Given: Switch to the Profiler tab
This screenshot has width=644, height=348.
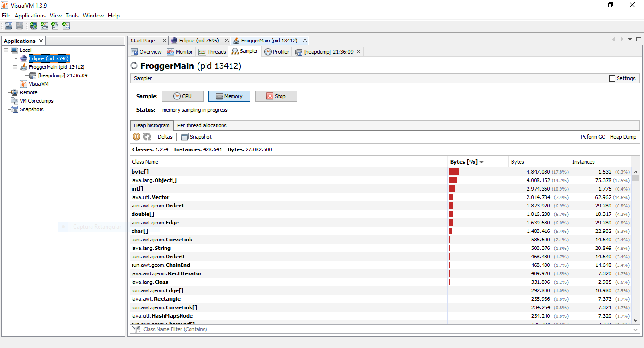Looking at the screenshot, I should 277,52.
